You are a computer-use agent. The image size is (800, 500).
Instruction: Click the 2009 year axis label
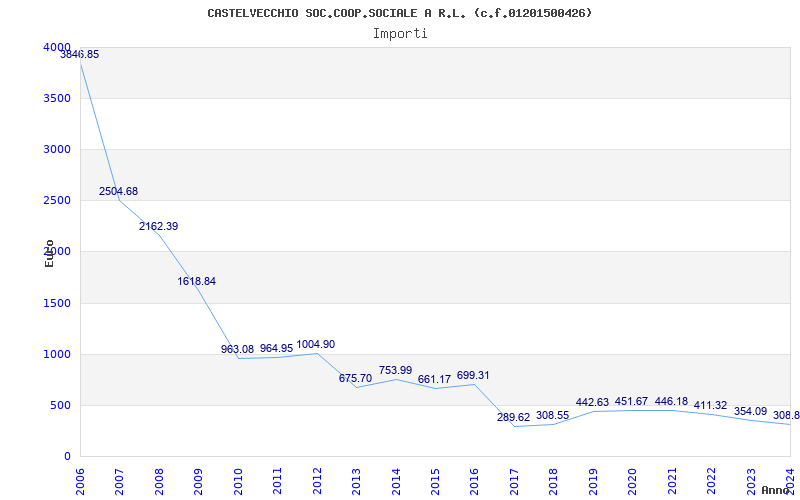(198, 482)
